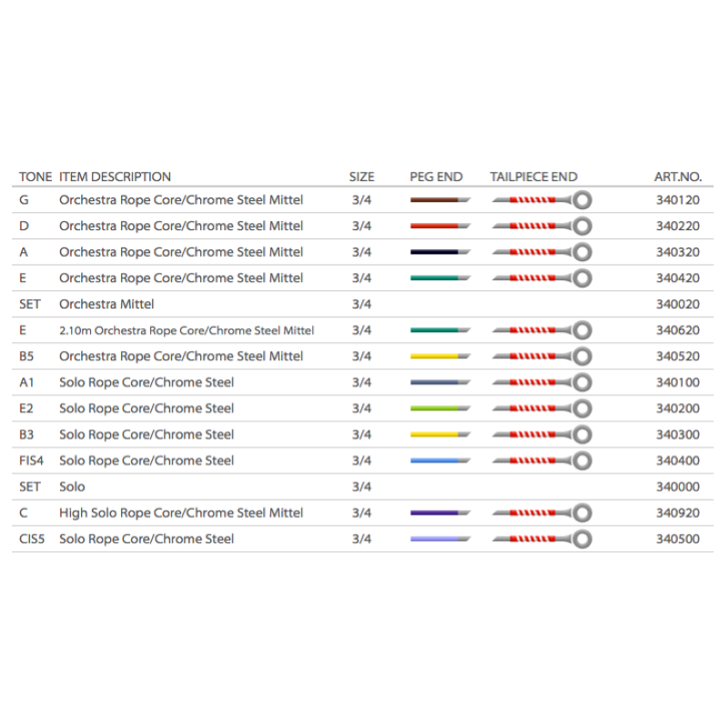Click the green peg end swatch in row 340620
The width and height of the screenshot is (728, 728).
pos(440,330)
